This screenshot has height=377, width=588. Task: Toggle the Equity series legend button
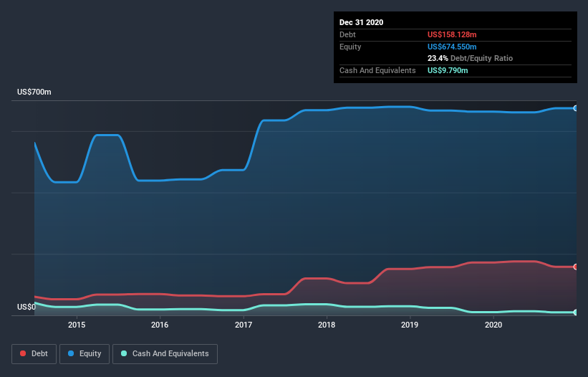(85, 354)
